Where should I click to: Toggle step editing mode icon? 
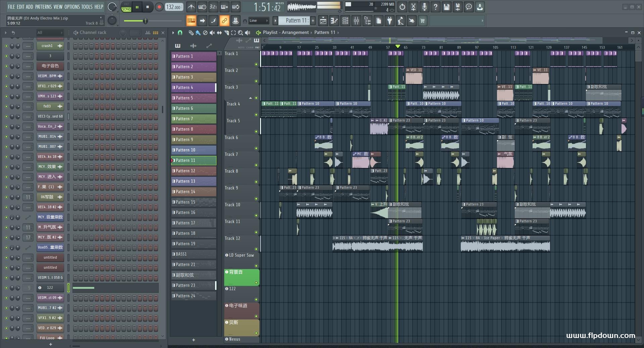[213, 21]
